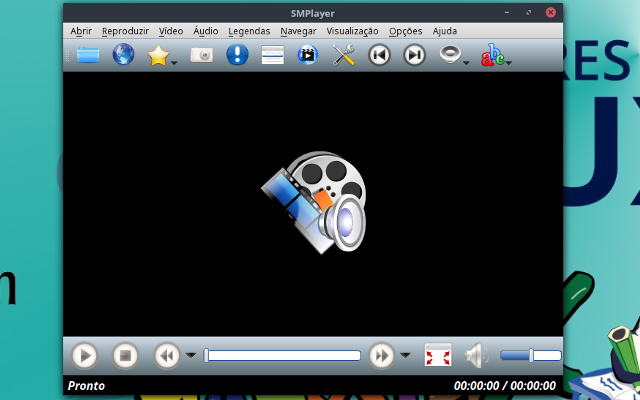Open file with the blue folder icon
The image size is (640, 400).
pos(88,55)
